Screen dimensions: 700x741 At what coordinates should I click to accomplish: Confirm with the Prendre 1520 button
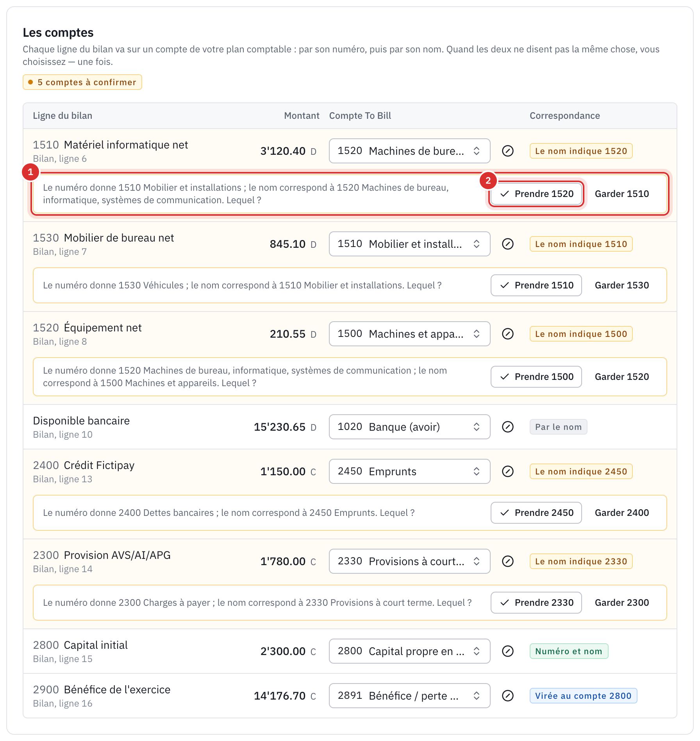click(536, 194)
